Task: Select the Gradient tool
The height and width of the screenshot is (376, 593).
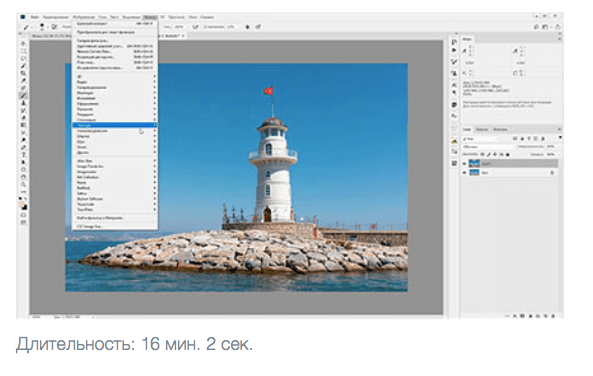Action: coord(23,125)
